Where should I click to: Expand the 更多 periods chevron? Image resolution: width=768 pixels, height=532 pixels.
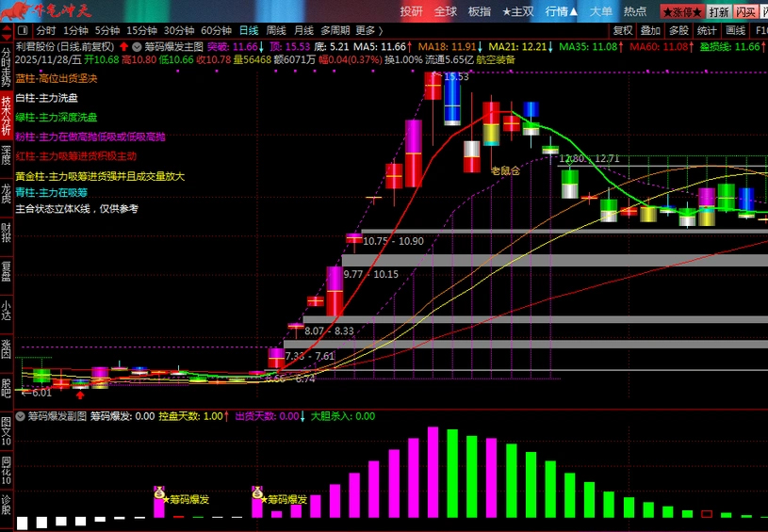pos(381,31)
